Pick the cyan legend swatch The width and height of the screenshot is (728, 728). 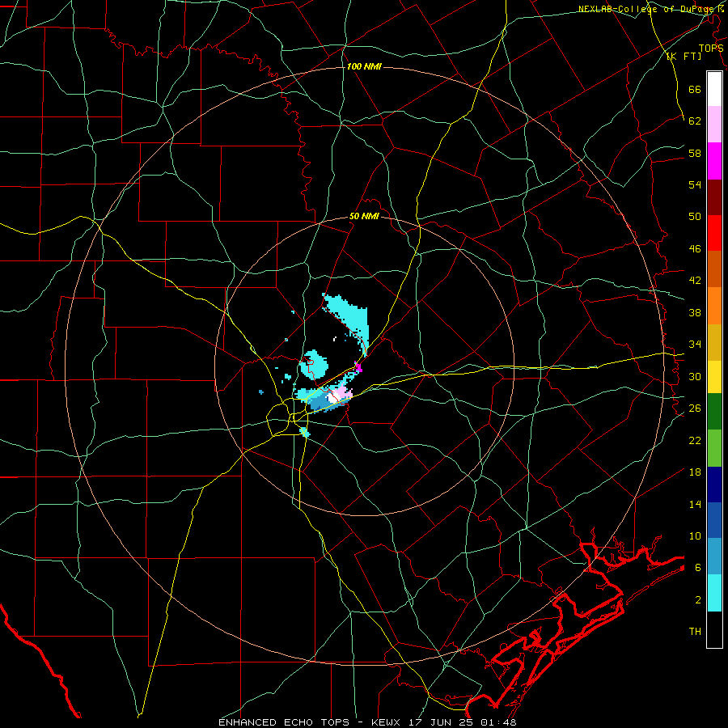(714, 593)
